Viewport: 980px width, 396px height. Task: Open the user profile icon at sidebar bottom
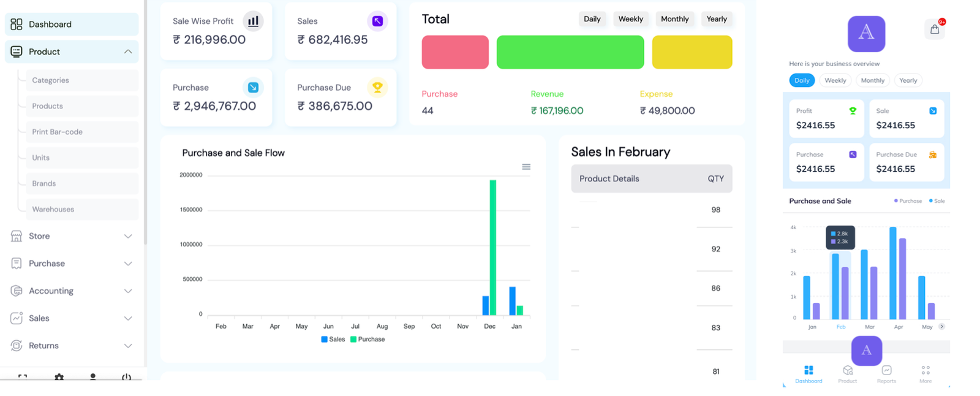92,377
